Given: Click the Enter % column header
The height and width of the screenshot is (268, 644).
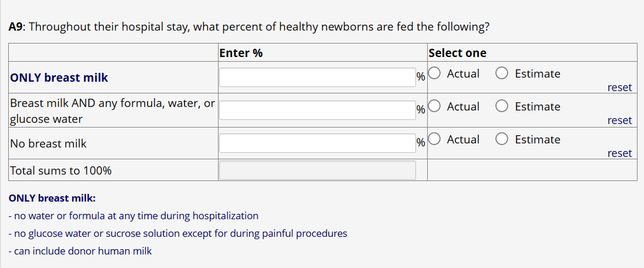Looking at the screenshot, I should [x=241, y=53].
